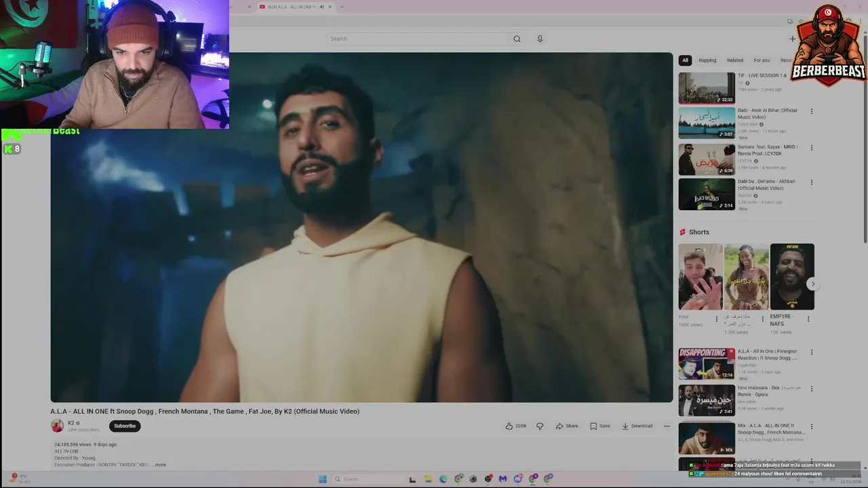Open options for Foreigner Reaction video
868x488 pixels.
[812, 352]
